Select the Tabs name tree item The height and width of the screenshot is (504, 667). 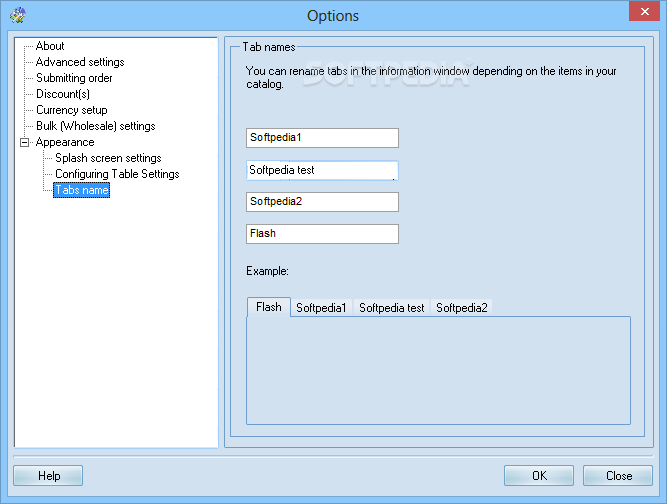coord(82,190)
